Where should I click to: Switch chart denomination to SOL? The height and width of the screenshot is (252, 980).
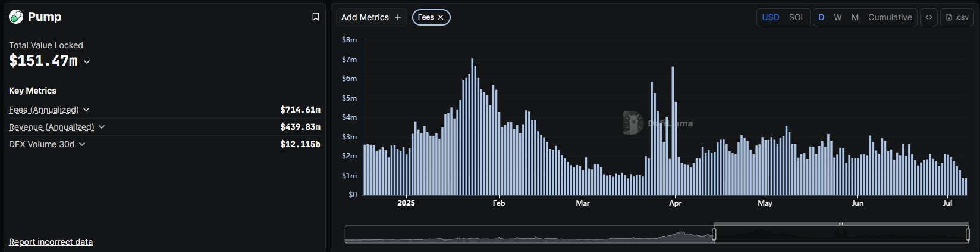797,17
